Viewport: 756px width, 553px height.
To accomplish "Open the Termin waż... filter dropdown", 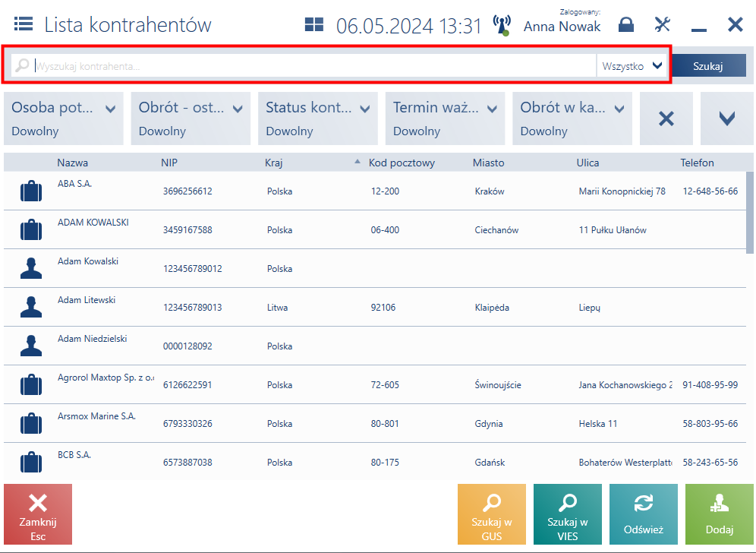I will pos(445,118).
